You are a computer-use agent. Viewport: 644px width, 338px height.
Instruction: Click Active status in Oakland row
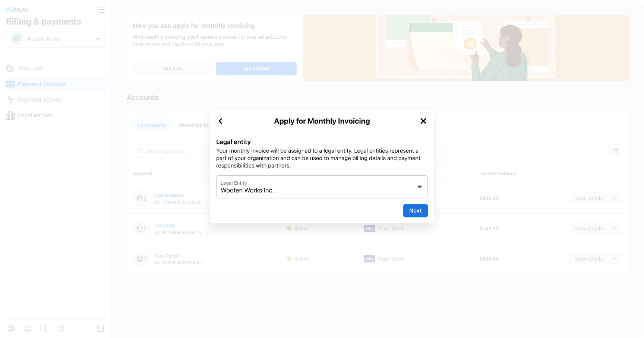(298, 229)
